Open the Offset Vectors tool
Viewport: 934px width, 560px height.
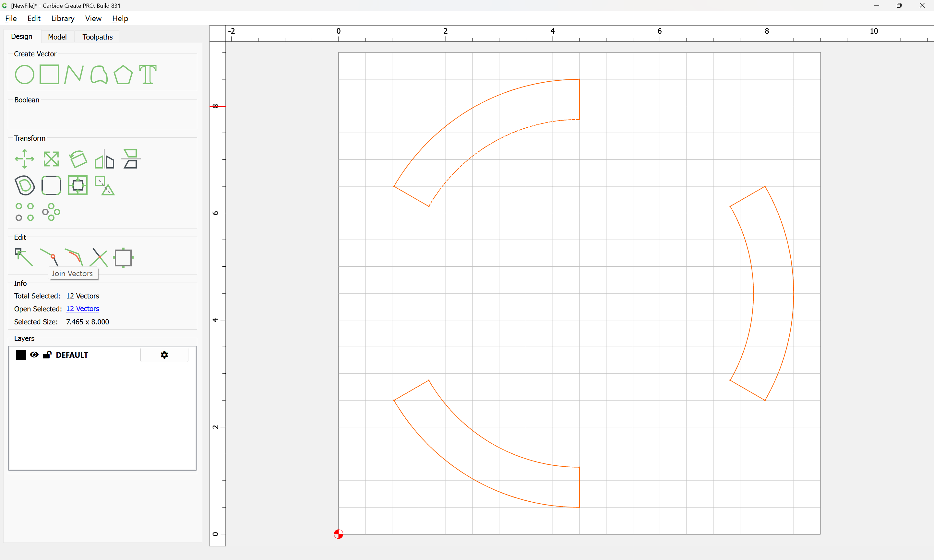(x=25, y=185)
